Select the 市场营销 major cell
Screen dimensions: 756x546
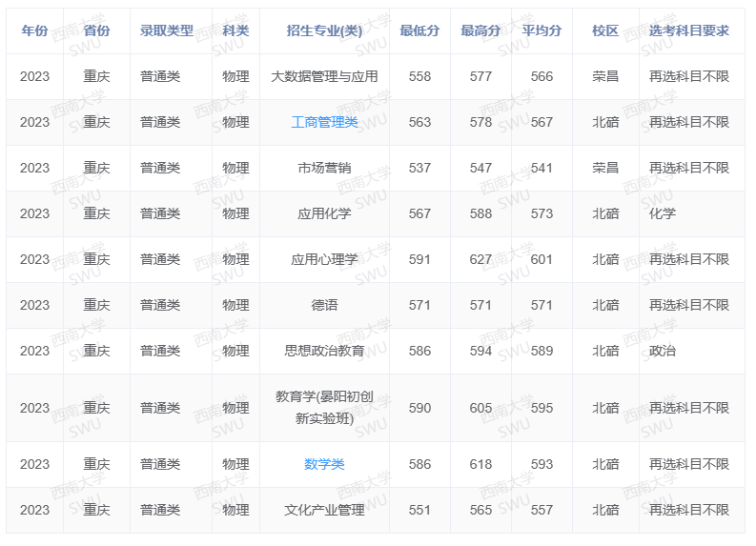324,169
